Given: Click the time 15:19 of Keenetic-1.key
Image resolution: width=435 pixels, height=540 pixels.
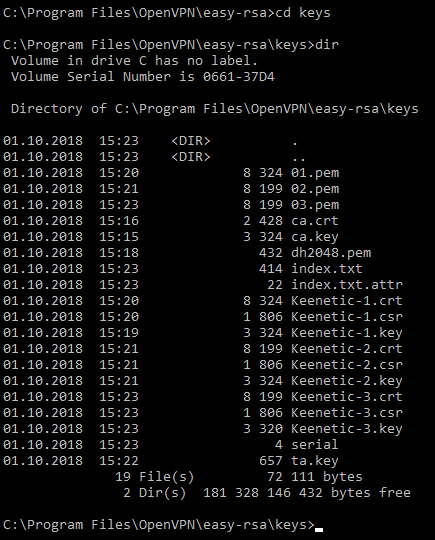Looking at the screenshot, I should [119, 333].
